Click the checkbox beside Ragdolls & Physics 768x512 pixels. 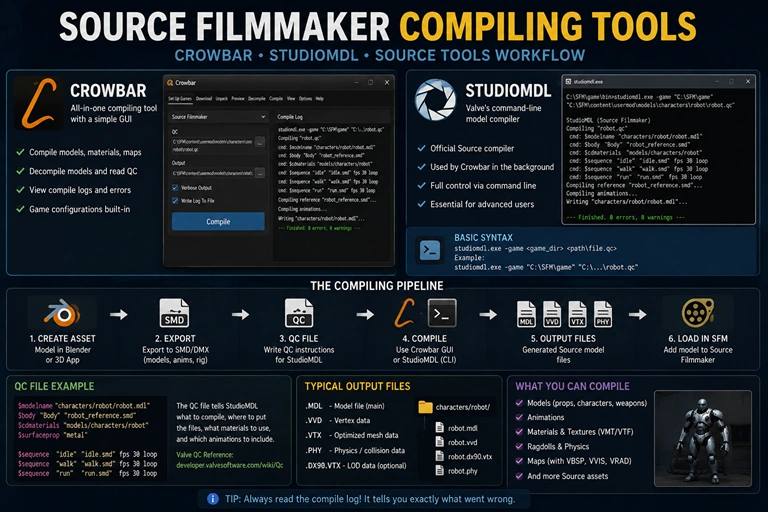[519, 447]
